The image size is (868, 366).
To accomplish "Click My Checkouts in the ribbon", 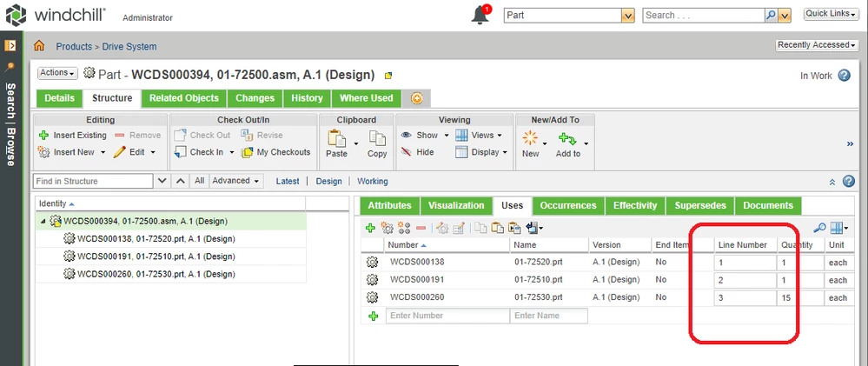I will 275,152.
